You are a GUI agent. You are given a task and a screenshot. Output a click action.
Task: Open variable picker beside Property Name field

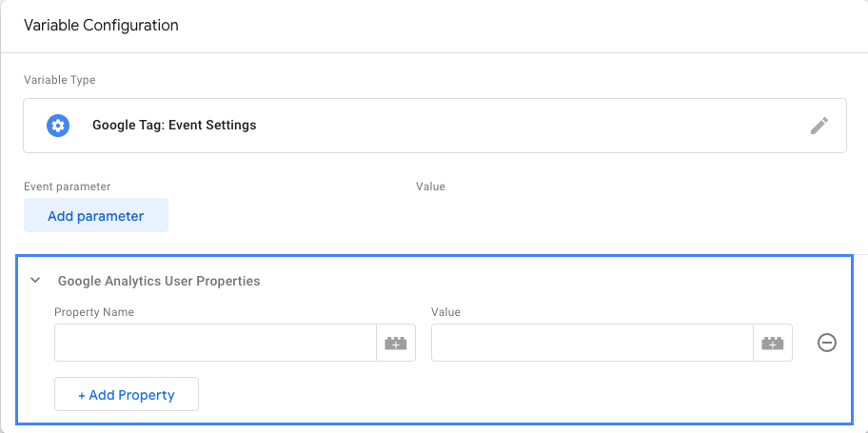[396, 344]
